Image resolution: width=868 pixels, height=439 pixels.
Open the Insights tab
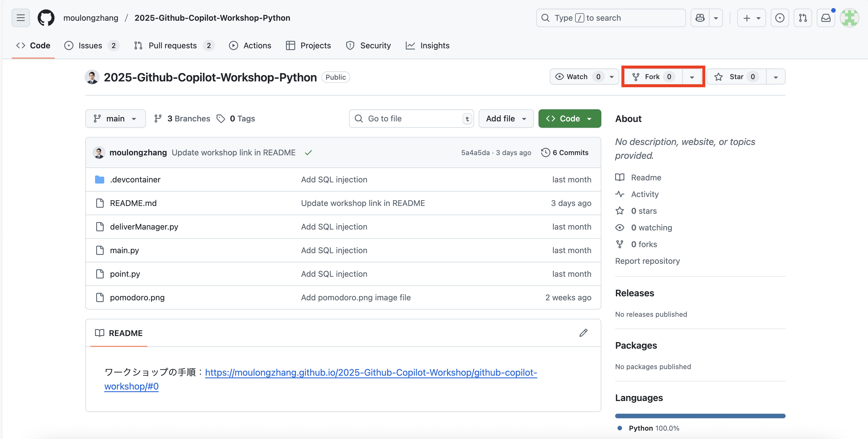(x=428, y=45)
